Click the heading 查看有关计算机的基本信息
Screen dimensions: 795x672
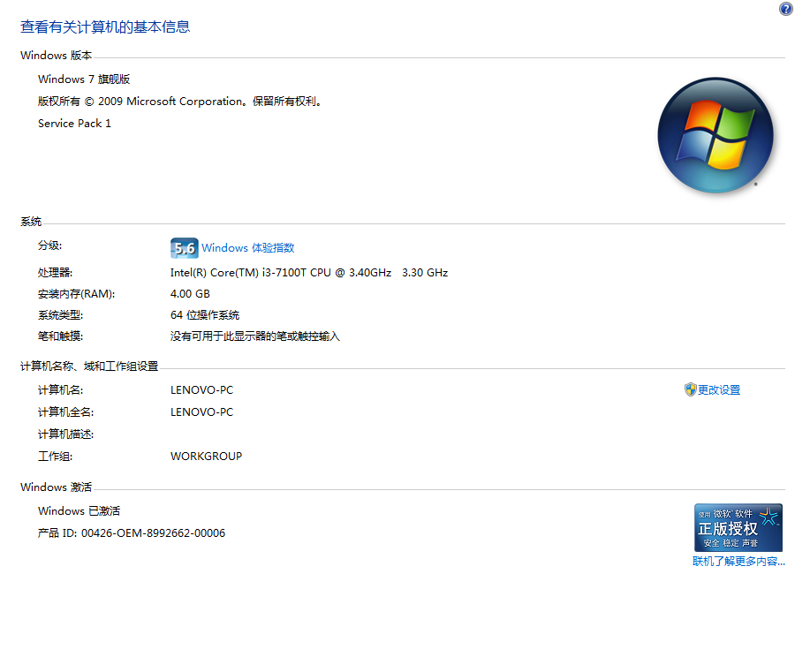(105, 26)
